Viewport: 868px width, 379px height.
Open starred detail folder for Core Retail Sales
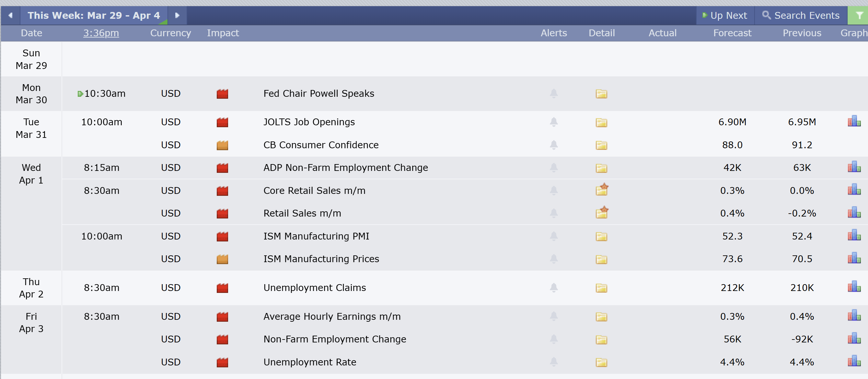[602, 190]
